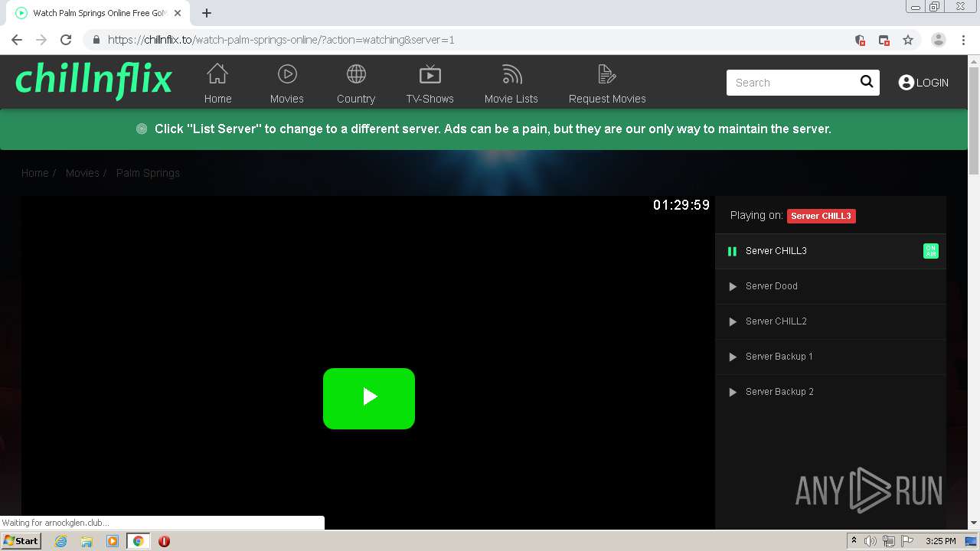This screenshot has height=551, width=980.
Task: Open Internet Explorer from the taskbar
Action: (61, 541)
